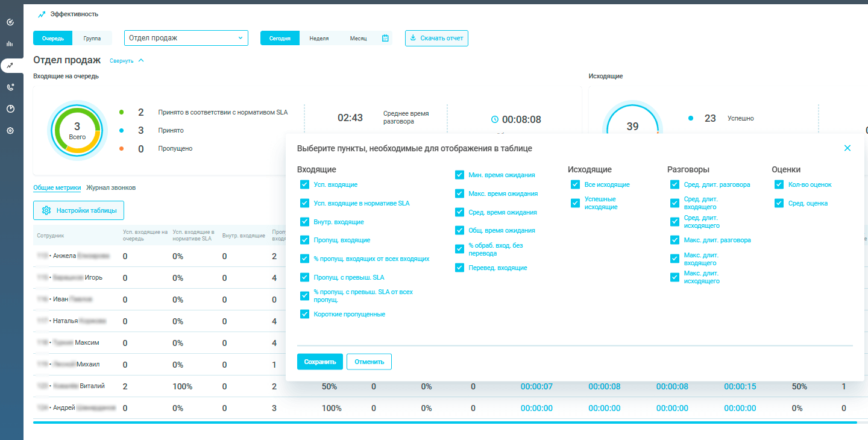868x440 pixels.
Task: Uncheck the Усп. входящие checkbox
Action: pos(304,185)
